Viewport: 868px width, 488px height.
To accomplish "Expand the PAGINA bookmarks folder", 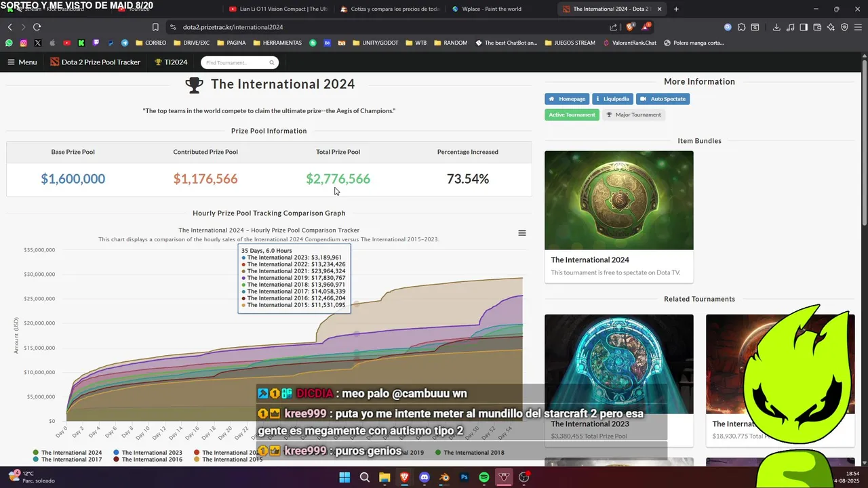I will point(231,43).
